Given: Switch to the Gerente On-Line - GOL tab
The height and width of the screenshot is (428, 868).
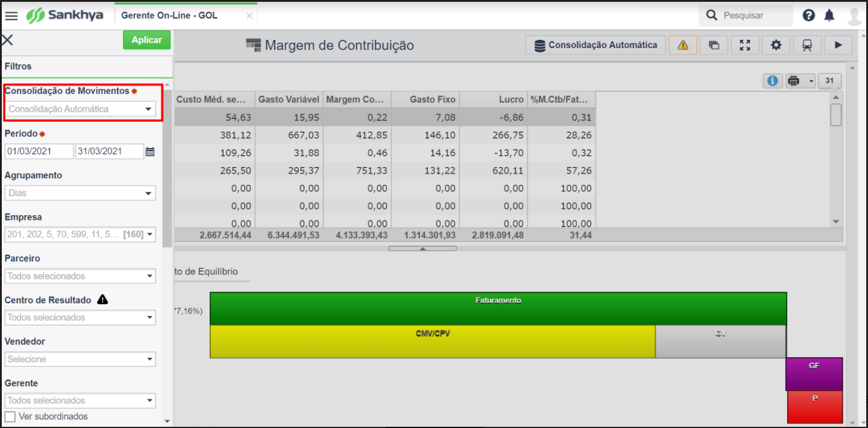Looking at the screenshot, I should pos(169,15).
